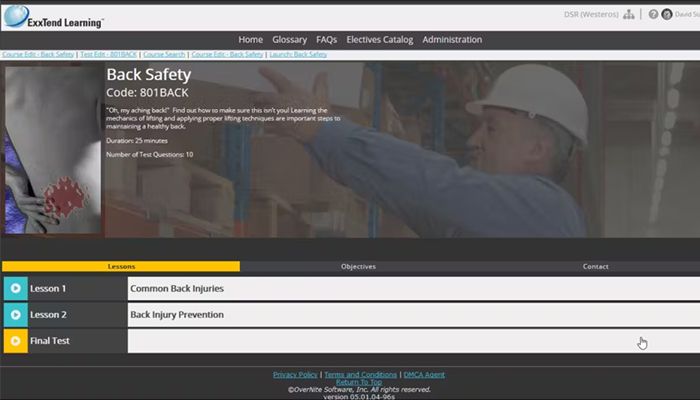Click the user profile avatar icon
700x400 pixels.
coord(667,15)
